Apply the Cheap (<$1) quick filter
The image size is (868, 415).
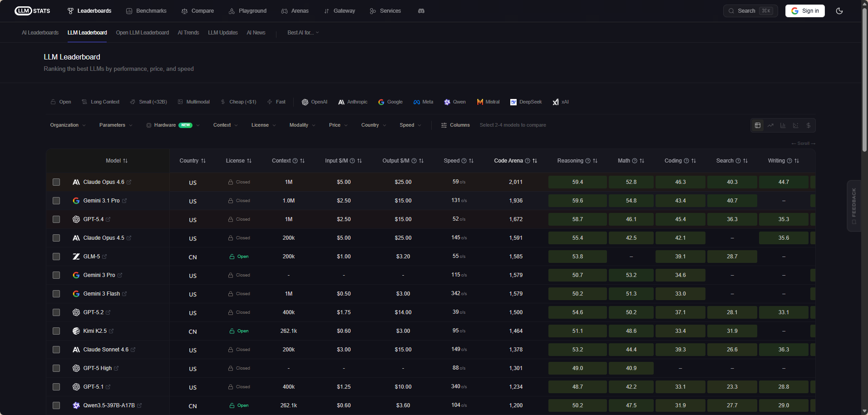(x=238, y=102)
